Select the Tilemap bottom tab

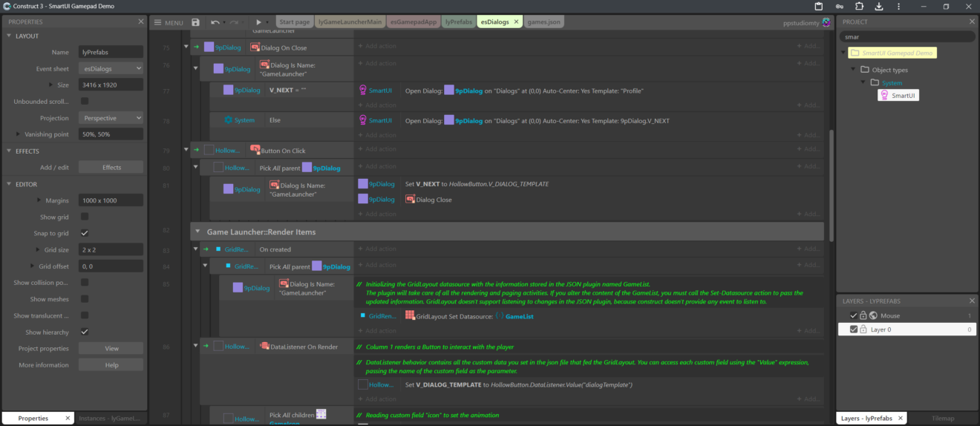942,419
